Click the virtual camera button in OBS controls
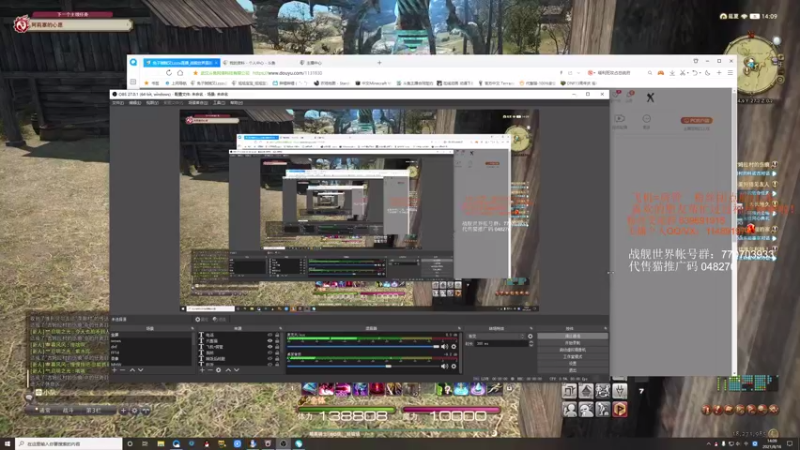The width and height of the screenshot is (800, 450). click(x=572, y=349)
